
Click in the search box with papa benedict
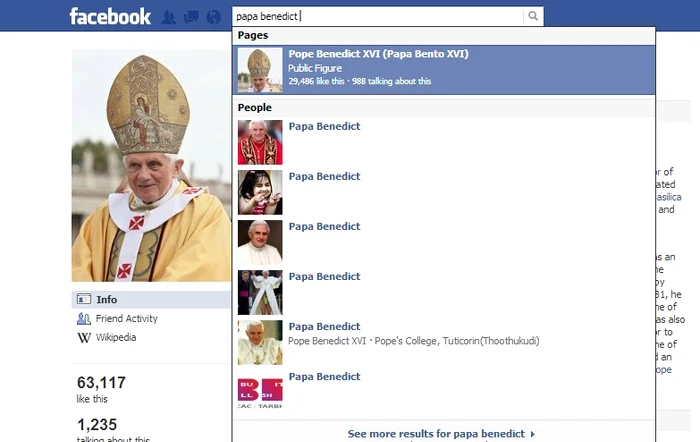point(378,16)
